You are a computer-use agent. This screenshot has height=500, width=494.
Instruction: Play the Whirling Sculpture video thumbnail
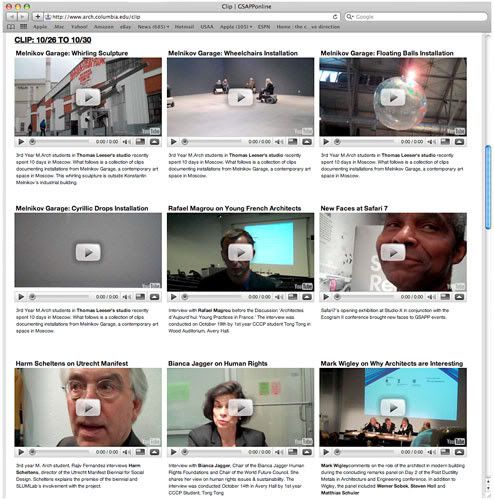(88, 97)
